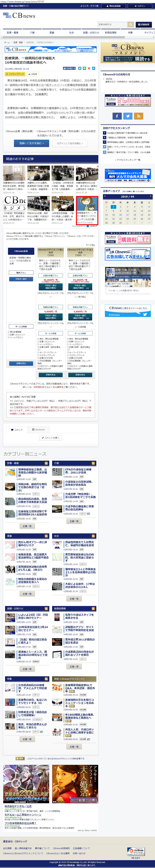Expand the アクセスランキング一覧 link
The image size is (155, 868).
127,160
